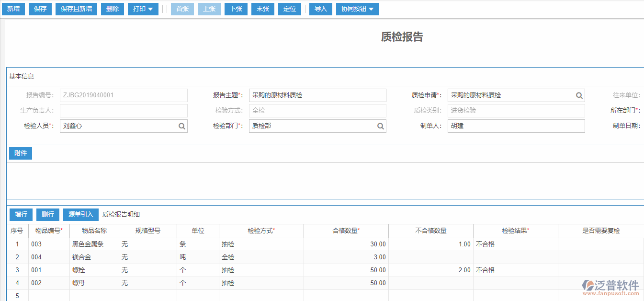The width and height of the screenshot is (644, 301).
Task: Open the 检验人员 lookup search icon
Action: click(x=181, y=126)
